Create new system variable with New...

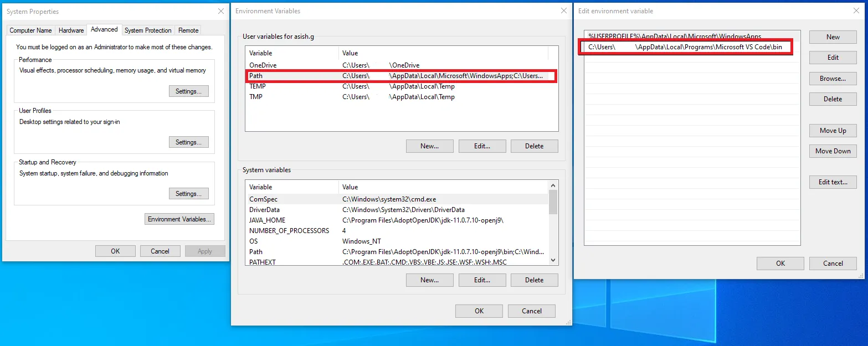(x=430, y=280)
